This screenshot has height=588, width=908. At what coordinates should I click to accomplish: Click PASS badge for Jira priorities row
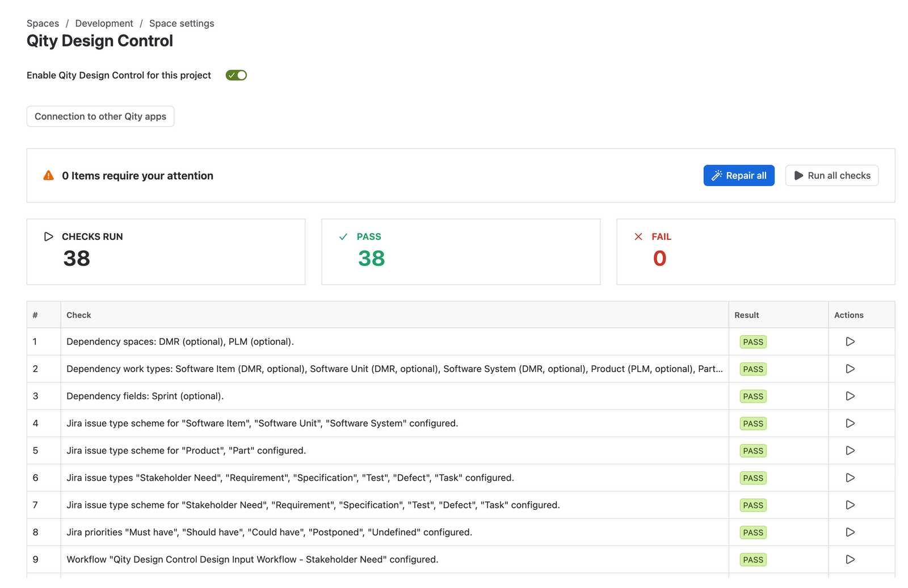click(753, 532)
